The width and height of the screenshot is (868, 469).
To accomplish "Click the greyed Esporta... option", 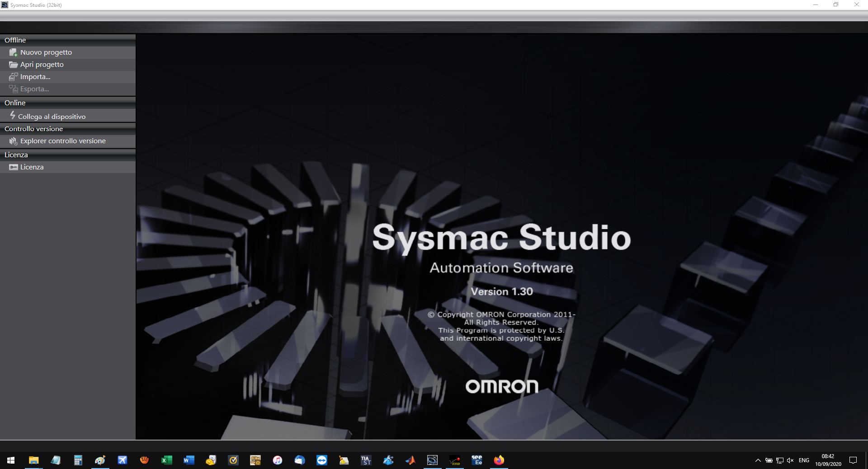I will [x=68, y=89].
